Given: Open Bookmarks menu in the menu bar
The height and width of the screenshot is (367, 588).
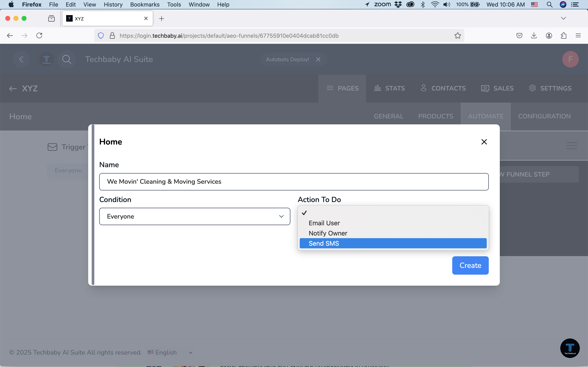Looking at the screenshot, I should 145,4.
